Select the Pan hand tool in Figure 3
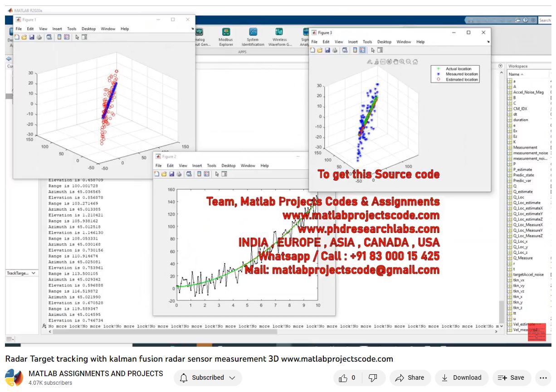Screen dimensions: 556x392 pos(395,62)
